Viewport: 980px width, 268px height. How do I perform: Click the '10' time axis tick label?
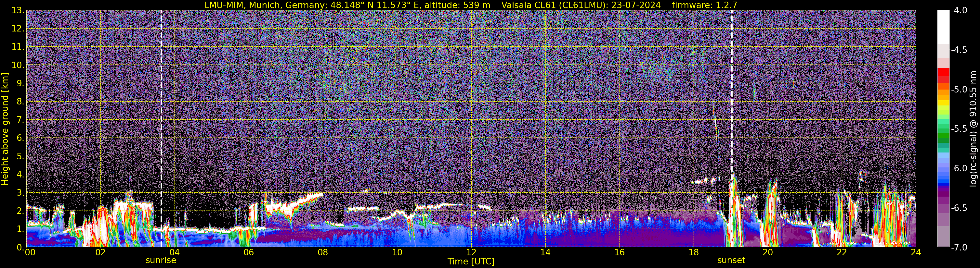(397, 252)
